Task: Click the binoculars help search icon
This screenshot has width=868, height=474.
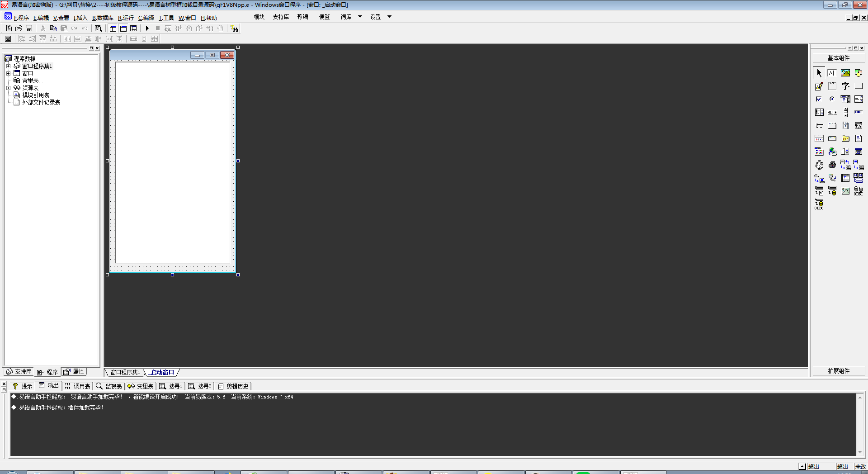Action: (234, 28)
